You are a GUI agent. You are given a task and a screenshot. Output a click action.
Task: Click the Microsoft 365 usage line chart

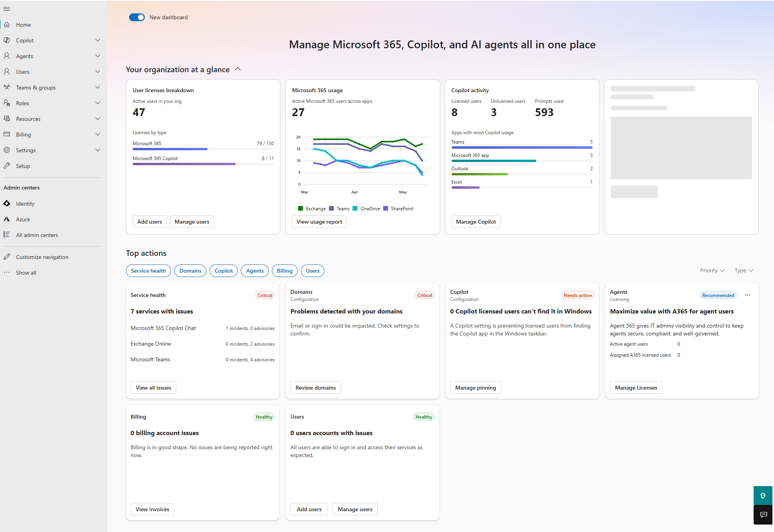tap(362, 165)
